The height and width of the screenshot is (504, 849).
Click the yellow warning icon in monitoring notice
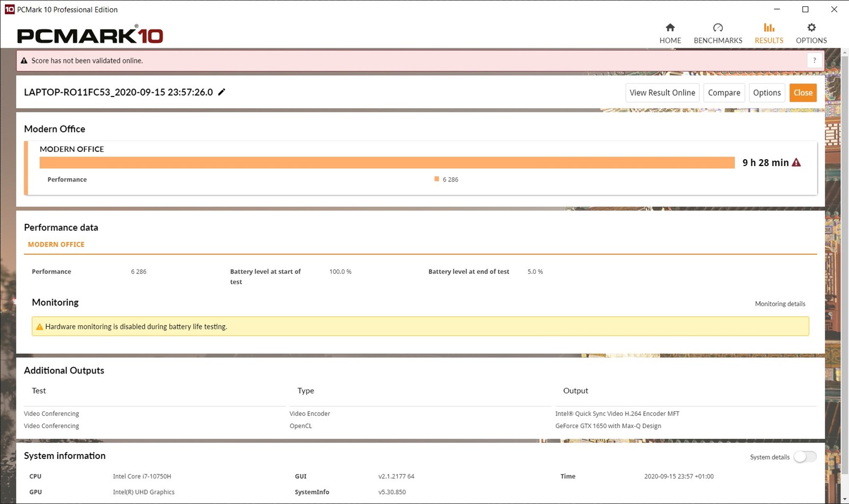click(x=39, y=327)
